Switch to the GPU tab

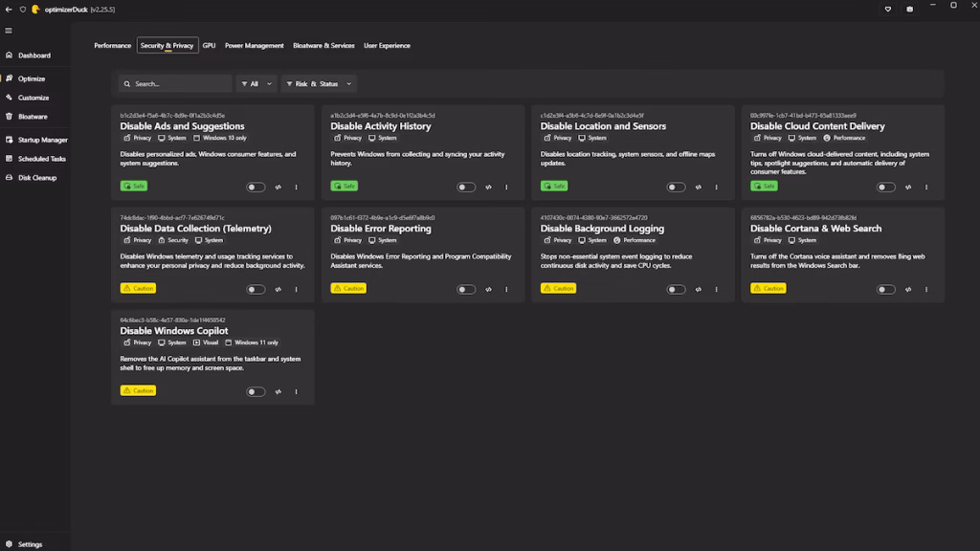coord(209,46)
